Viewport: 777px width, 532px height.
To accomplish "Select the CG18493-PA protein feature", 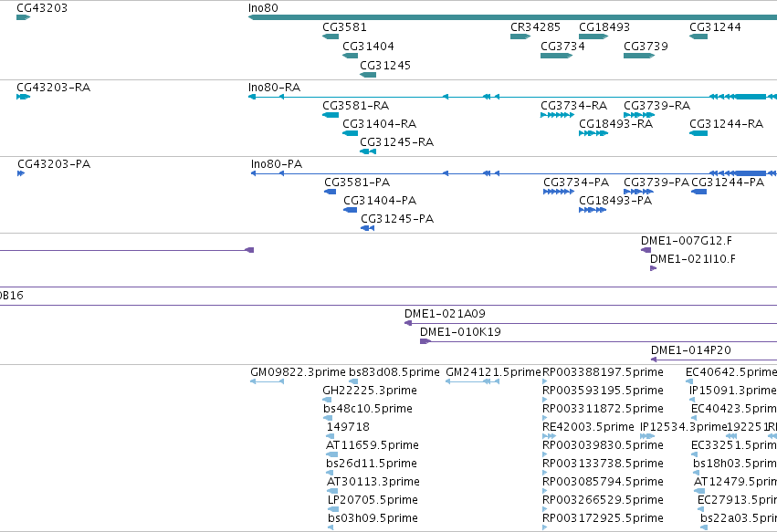I will click(593, 210).
